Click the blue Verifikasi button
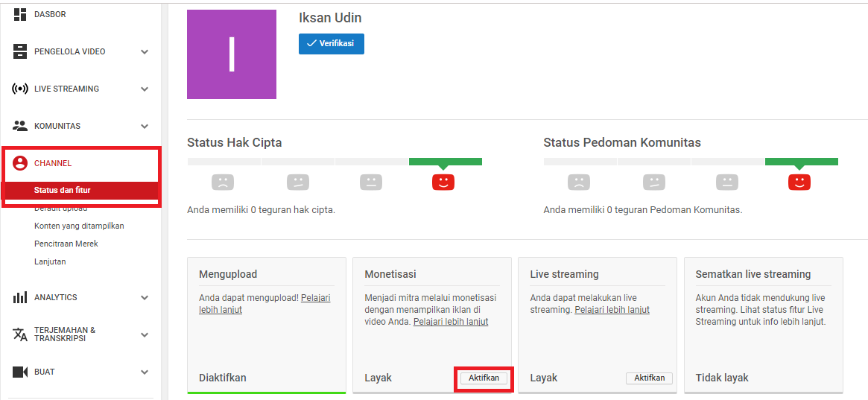Image resolution: width=868 pixels, height=400 pixels. [332, 43]
